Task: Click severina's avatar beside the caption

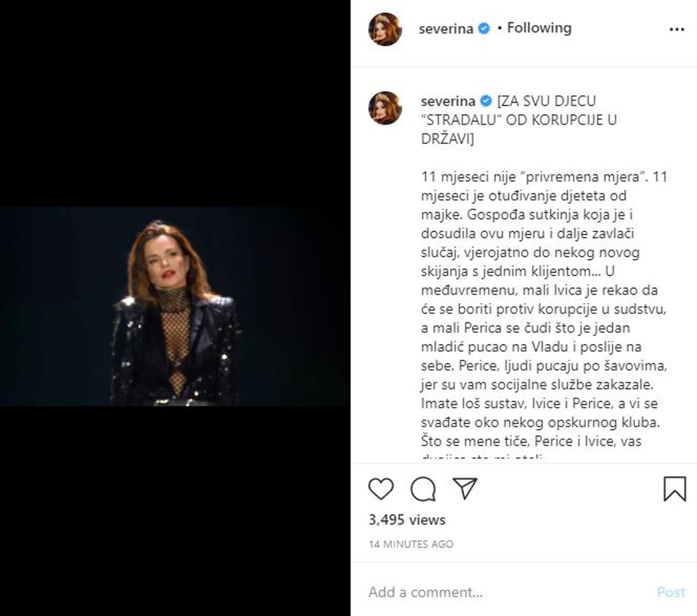Action: click(x=385, y=108)
